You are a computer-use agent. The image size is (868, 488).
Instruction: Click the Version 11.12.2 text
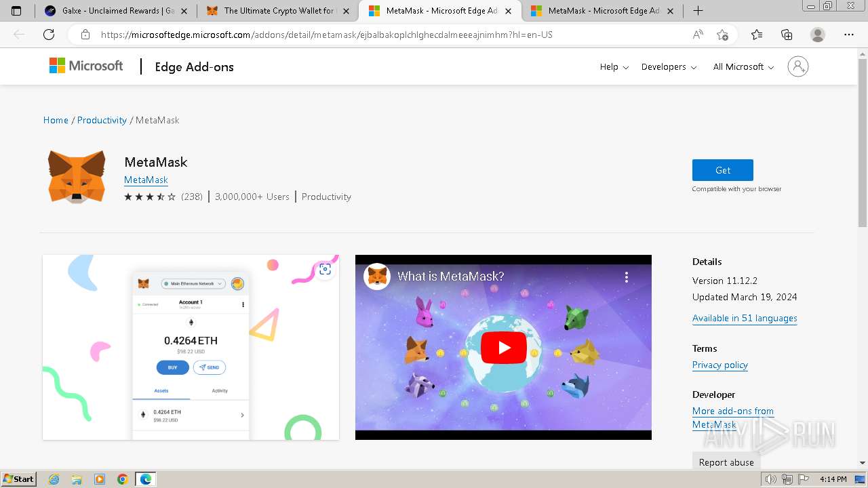pyautogui.click(x=724, y=281)
